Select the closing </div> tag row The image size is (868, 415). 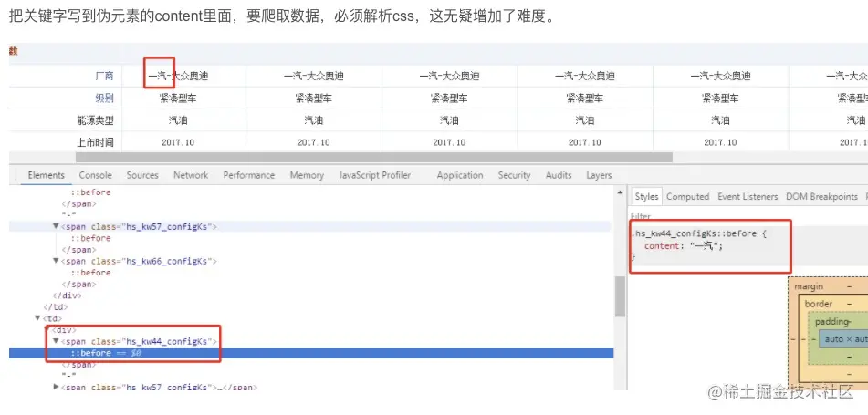[67, 296]
